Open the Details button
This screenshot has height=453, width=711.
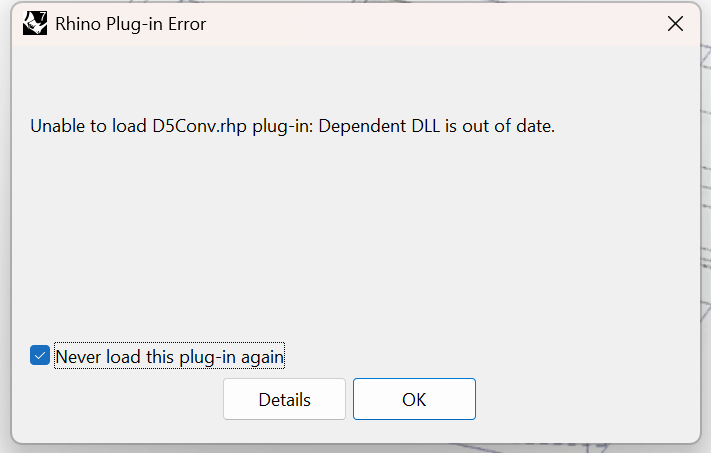284,399
